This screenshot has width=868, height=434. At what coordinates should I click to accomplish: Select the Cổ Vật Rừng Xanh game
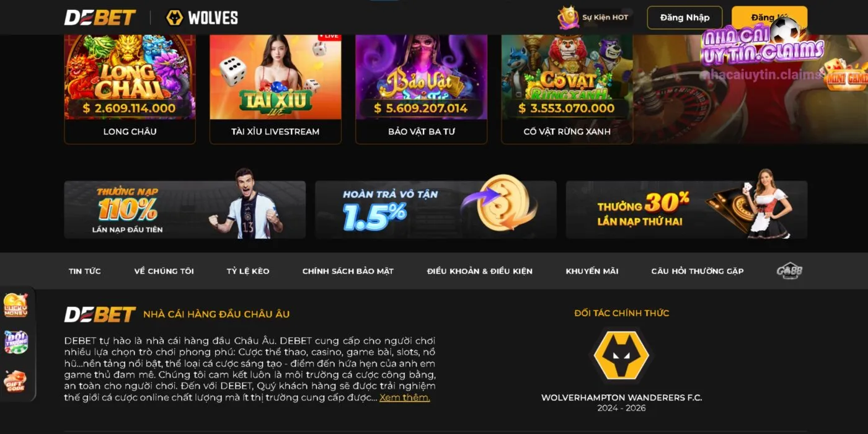(567, 89)
